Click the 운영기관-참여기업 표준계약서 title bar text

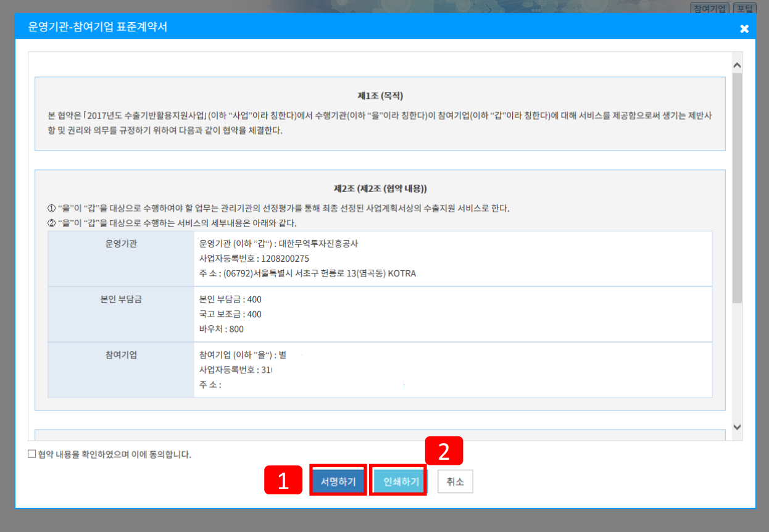point(98,27)
